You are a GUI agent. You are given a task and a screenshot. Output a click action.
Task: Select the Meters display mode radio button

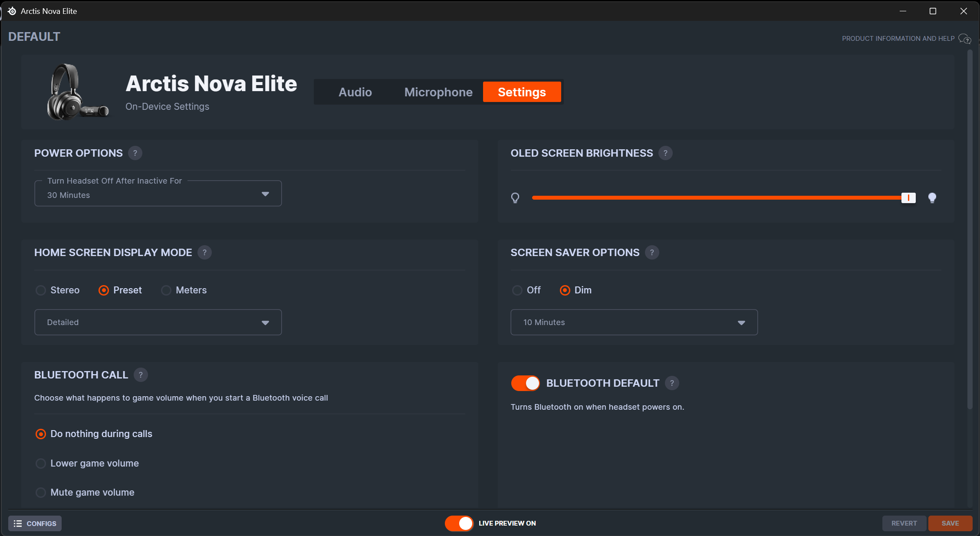coord(166,290)
